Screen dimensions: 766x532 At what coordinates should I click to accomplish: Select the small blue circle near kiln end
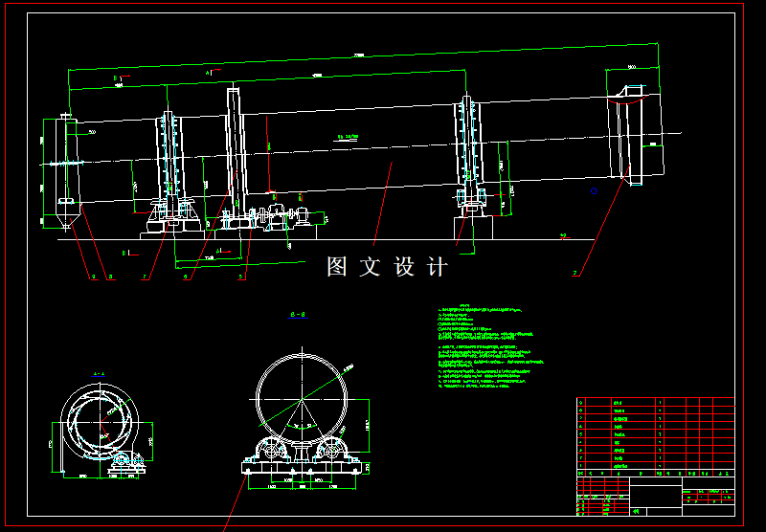coord(594,191)
